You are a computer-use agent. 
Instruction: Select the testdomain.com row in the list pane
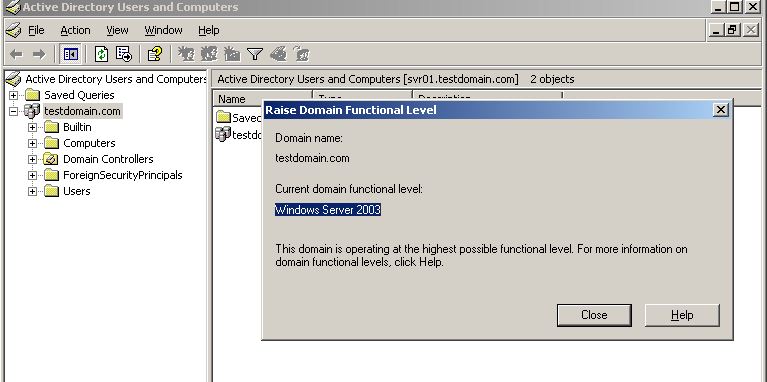point(239,135)
